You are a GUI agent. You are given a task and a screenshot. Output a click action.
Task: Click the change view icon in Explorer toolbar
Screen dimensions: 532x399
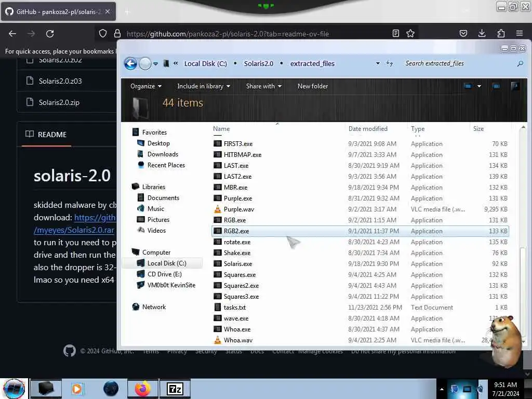[468, 86]
